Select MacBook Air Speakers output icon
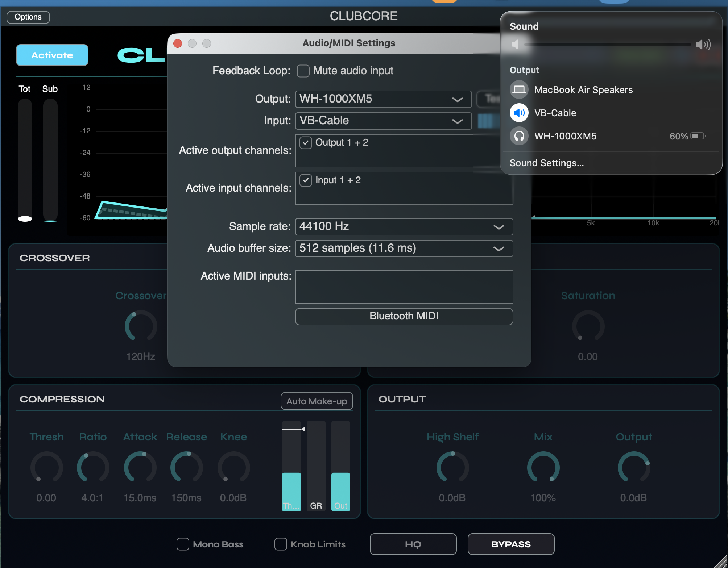Image resolution: width=728 pixels, height=568 pixels. [519, 89]
